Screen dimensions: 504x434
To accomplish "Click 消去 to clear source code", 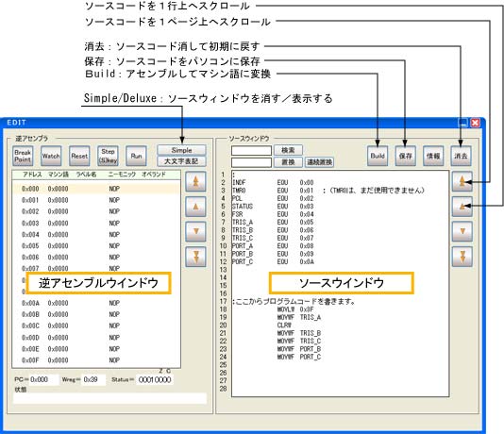I will pos(461,156).
